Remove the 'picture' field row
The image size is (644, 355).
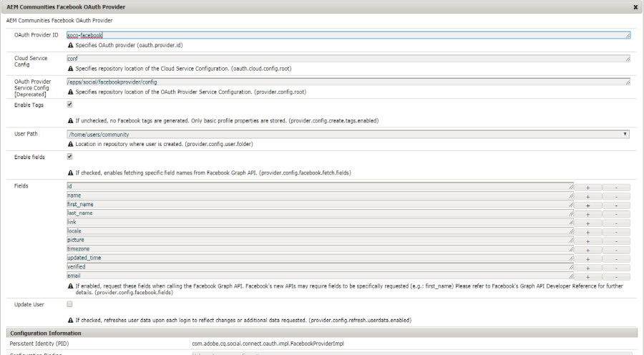(616, 241)
